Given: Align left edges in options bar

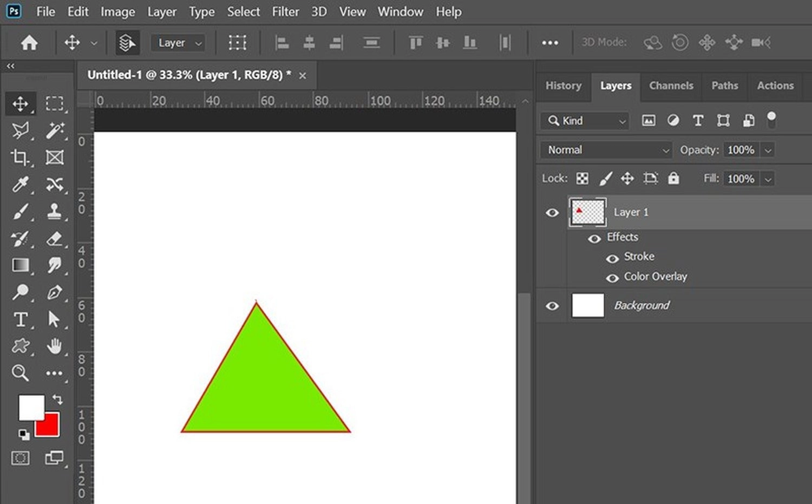Looking at the screenshot, I should [281, 42].
